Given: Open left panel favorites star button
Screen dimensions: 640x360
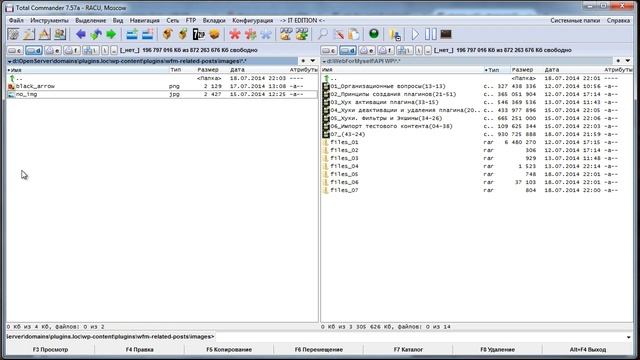Looking at the screenshot, I should coord(303,61).
